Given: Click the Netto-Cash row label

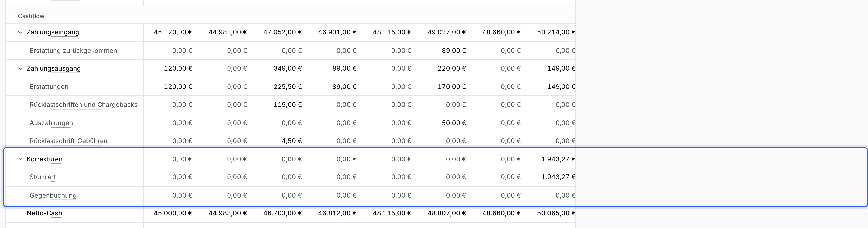Looking at the screenshot, I should point(45,213).
